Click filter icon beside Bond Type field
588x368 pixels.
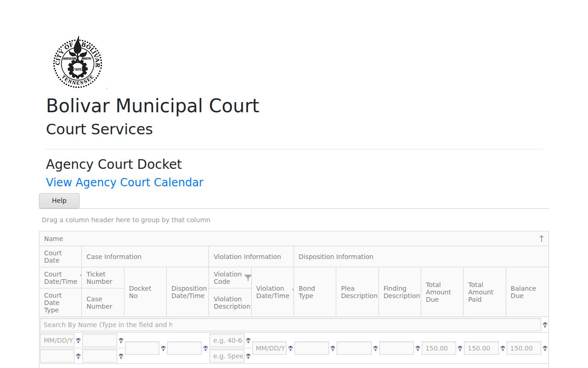(333, 348)
